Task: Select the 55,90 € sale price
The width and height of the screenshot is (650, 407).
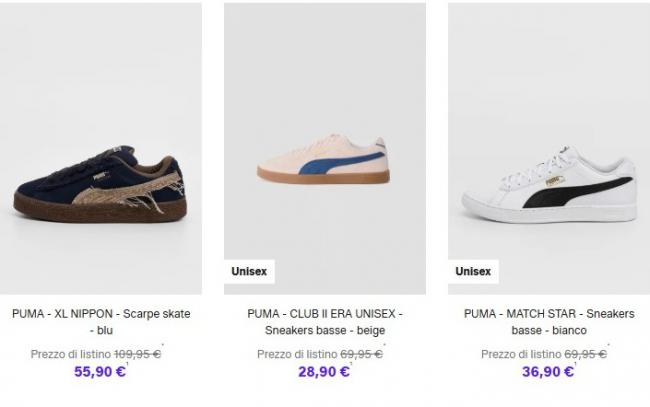Action: [x=100, y=371]
